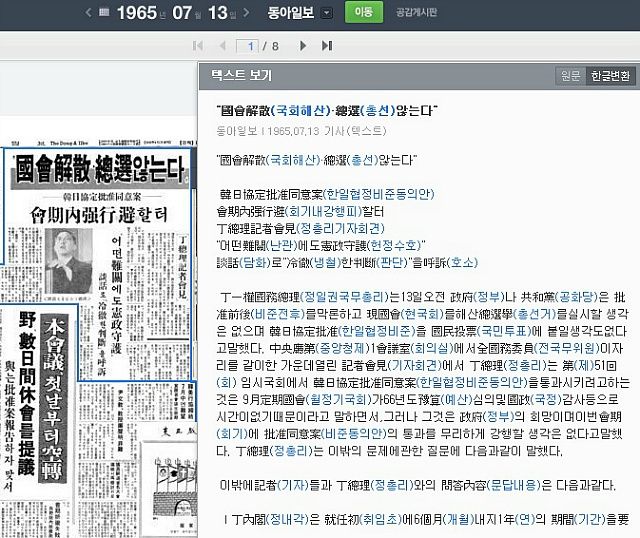Image resolution: width=640 pixels, height=538 pixels.
Task: Switch to the 원문 tab
Action: coord(570,76)
